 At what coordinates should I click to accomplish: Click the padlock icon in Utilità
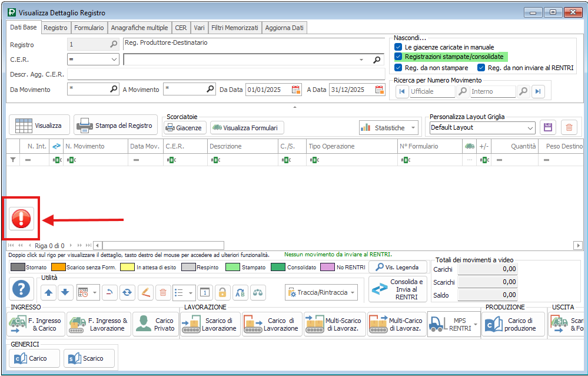(222, 292)
